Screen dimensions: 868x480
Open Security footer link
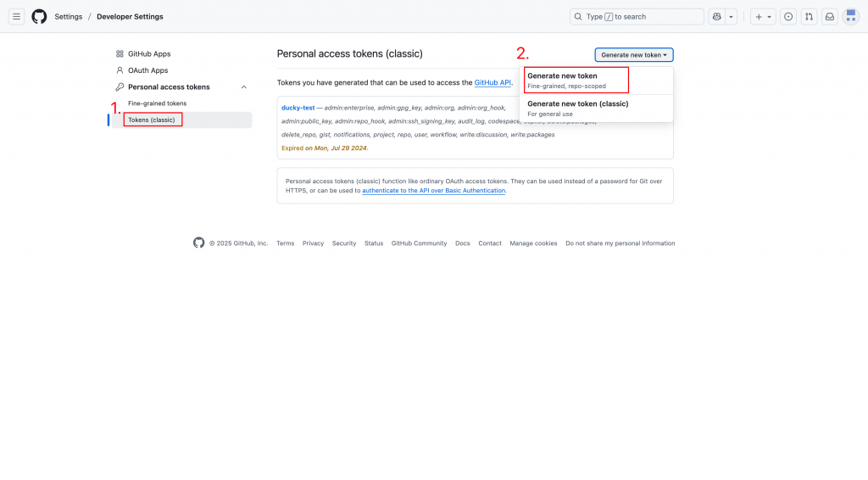[344, 243]
